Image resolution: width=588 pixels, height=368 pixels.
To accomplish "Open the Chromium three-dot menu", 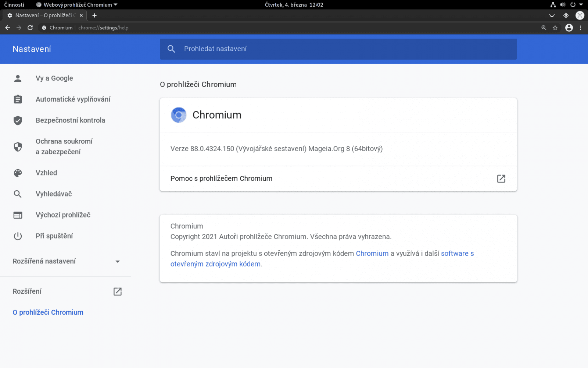I will pyautogui.click(x=581, y=28).
